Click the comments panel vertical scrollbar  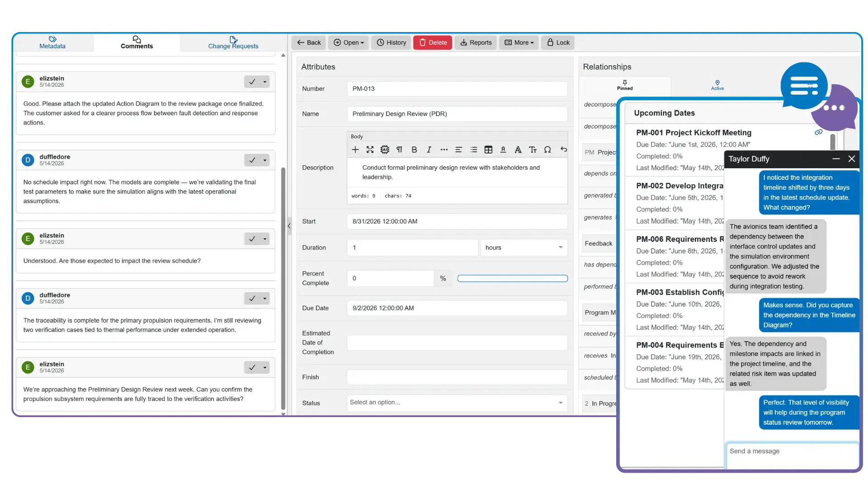coord(283,289)
